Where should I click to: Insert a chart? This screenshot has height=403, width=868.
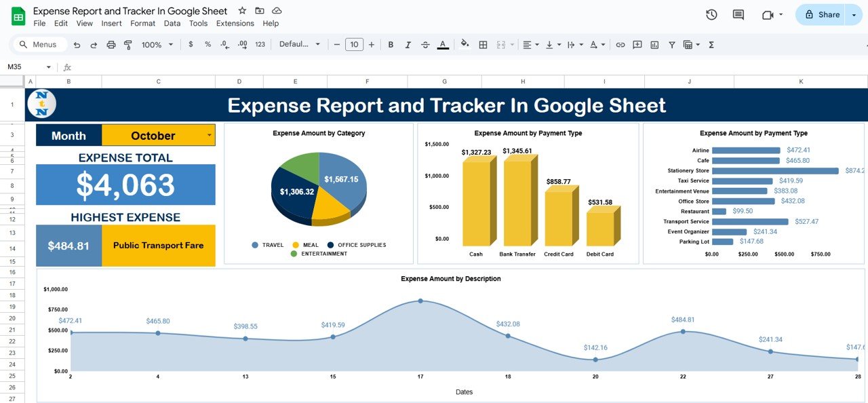[x=654, y=45]
